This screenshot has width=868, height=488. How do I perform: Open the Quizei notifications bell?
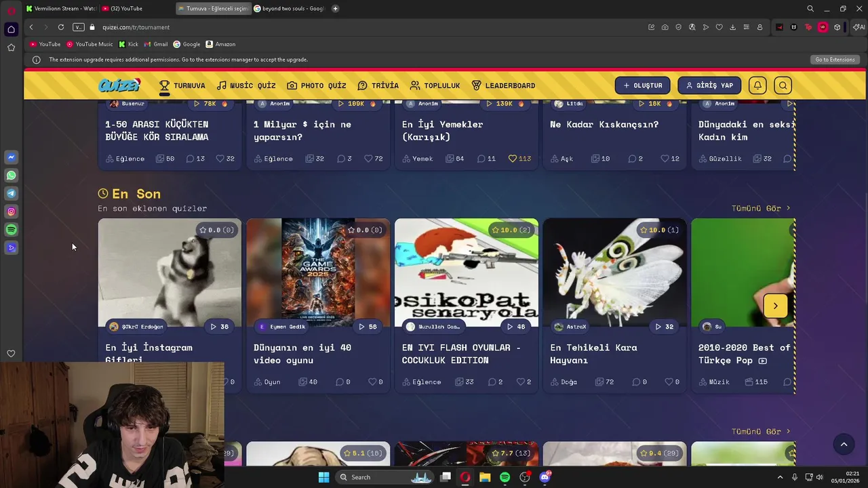pos(757,85)
